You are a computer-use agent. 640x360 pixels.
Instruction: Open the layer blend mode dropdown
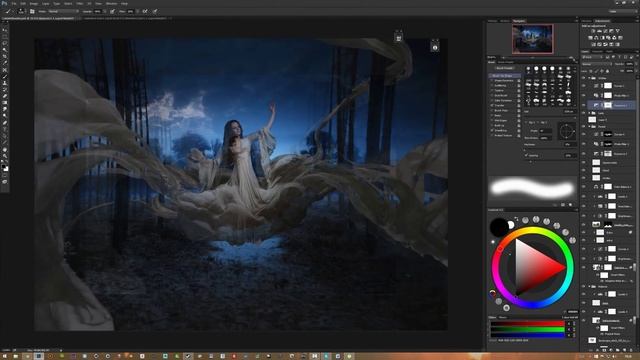[x=597, y=64]
